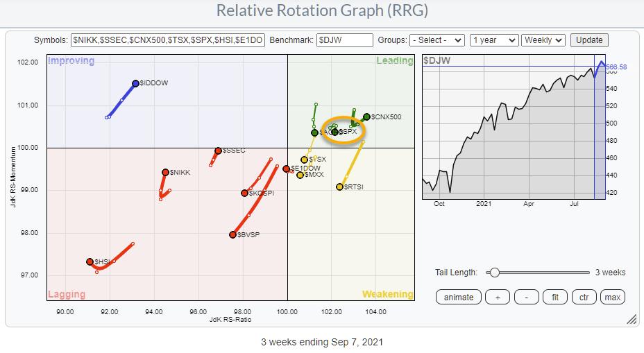
Task: Click the $TSX yellow data point
Action: [x=305, y=160]
